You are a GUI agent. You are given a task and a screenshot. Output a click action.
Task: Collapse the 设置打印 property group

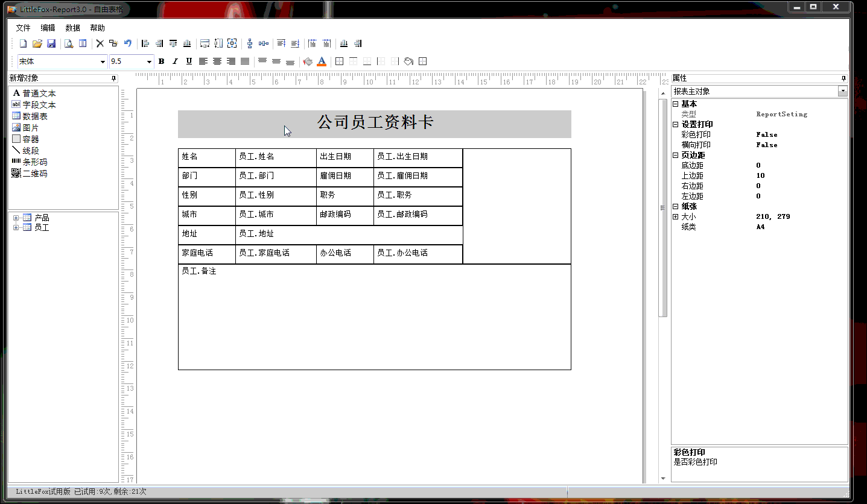point(675,124)
